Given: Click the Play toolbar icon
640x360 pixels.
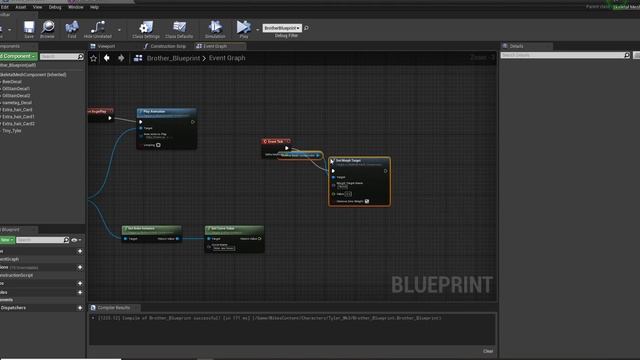Looking at the screenshot, I should click(x=244, y=28).
